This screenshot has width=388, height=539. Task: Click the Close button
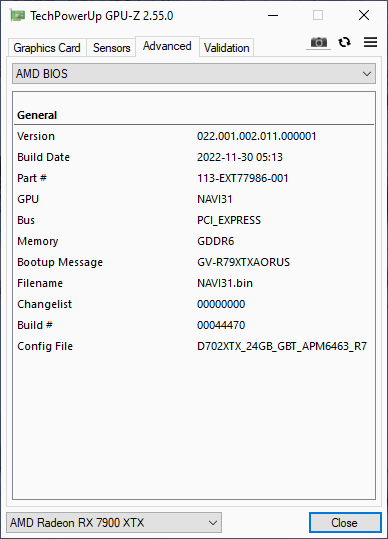[x=345, y=522]
